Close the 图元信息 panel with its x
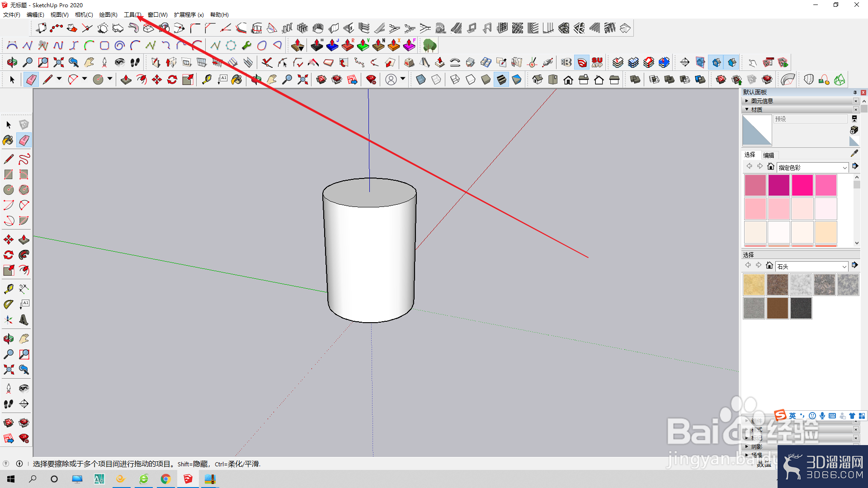Viewport: 868px width, 488px height. click(856, 101)
